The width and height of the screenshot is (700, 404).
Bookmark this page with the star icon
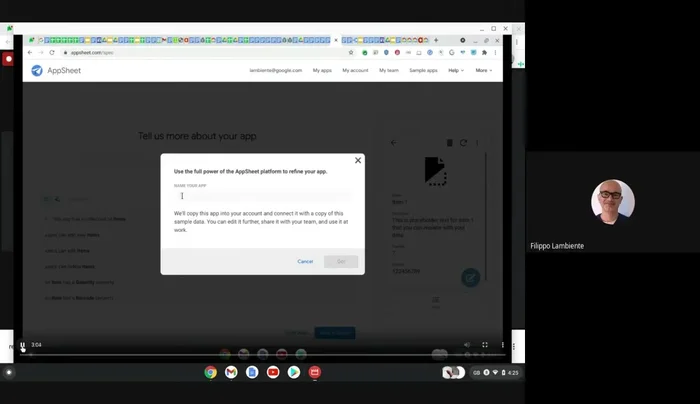pos(351,53)
